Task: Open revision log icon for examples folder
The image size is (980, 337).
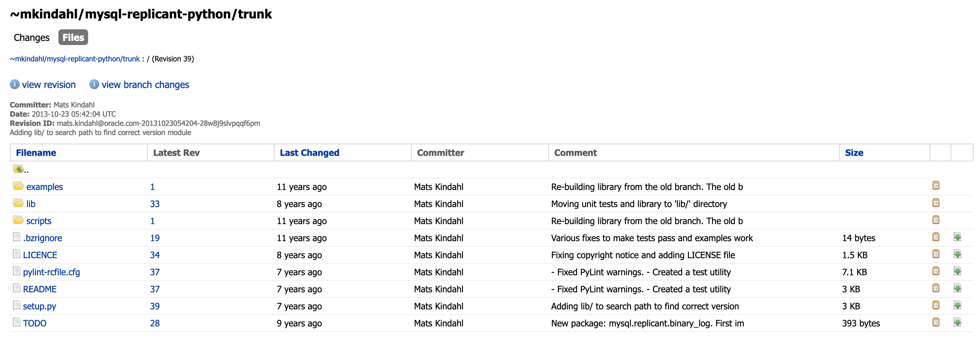Action: [x=936, y=186]
